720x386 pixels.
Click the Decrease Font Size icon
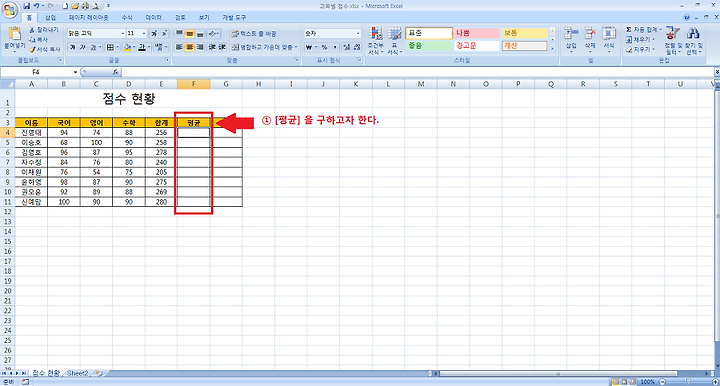164,34
